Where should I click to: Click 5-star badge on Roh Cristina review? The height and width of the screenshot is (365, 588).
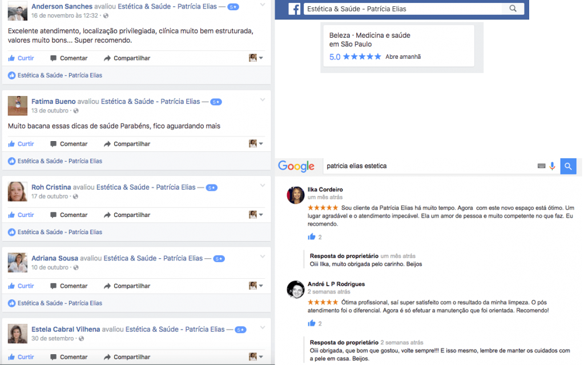coord(211,187)
